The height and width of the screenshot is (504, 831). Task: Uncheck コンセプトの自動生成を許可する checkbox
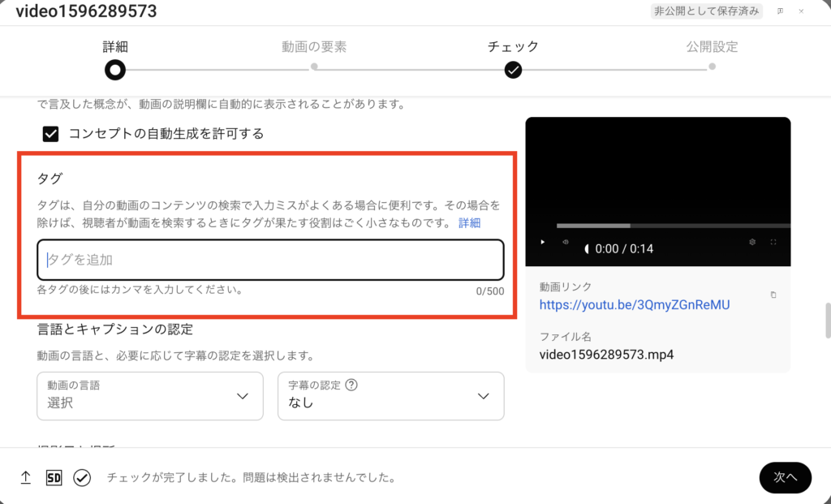(50, 134)
